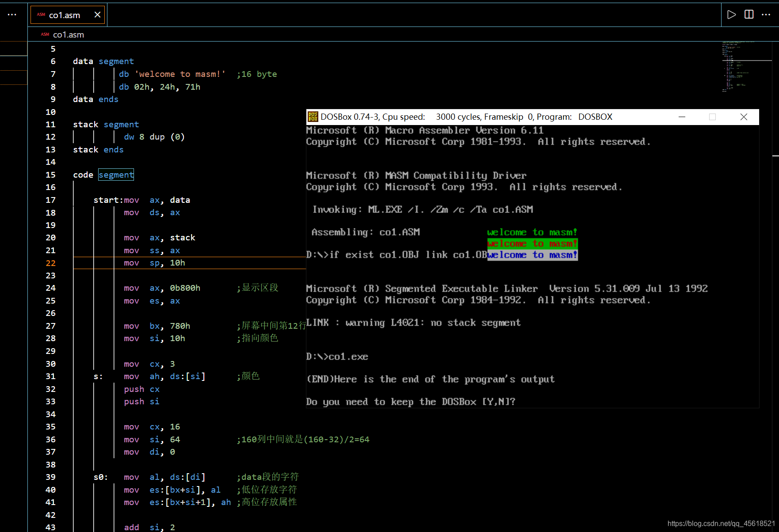Click the ASM file icon in breadcrumb
The height and width of the screenshot is (532, 779).
(x=45, y=34)
